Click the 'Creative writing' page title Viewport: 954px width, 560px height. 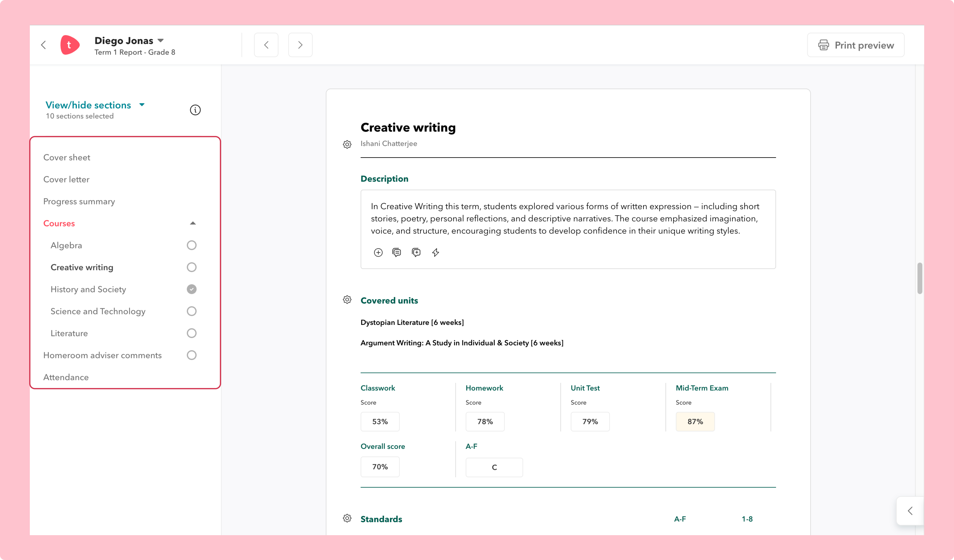408,128
